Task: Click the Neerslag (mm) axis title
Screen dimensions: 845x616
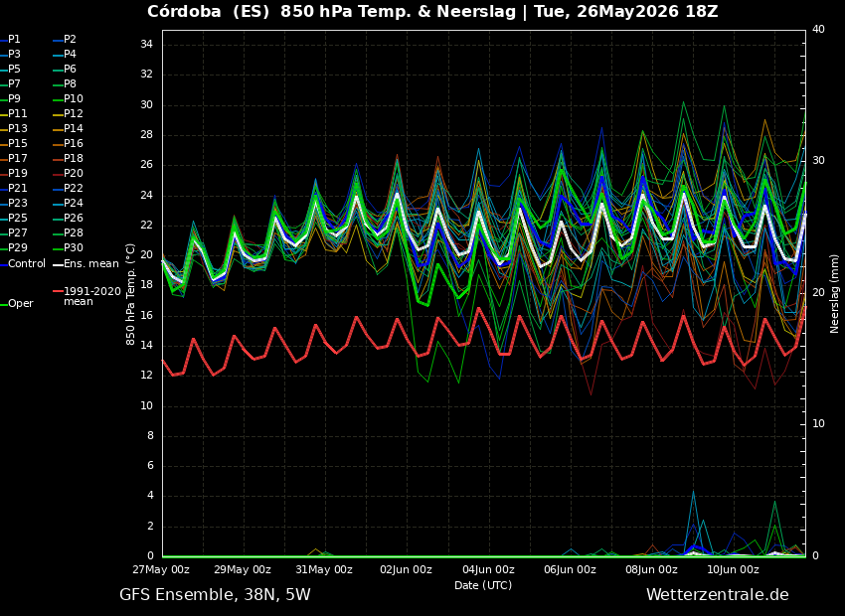Action: [834, 294]
